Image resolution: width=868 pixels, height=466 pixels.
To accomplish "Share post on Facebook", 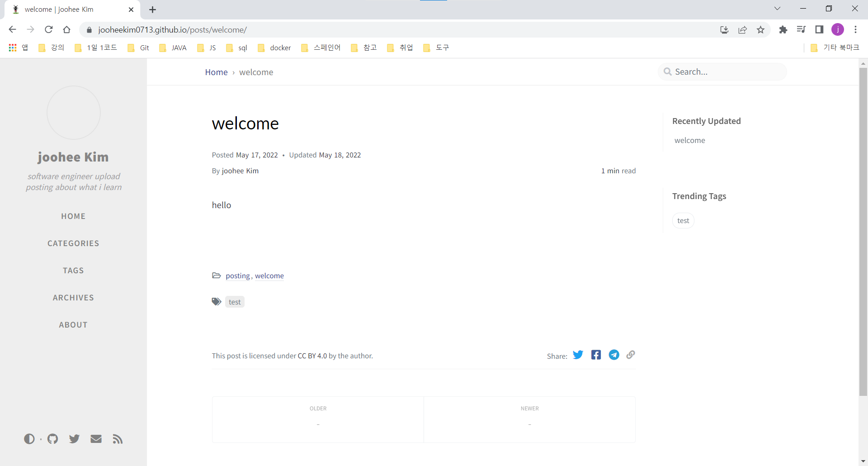I will pyautogui.click(x=596, y=355).
